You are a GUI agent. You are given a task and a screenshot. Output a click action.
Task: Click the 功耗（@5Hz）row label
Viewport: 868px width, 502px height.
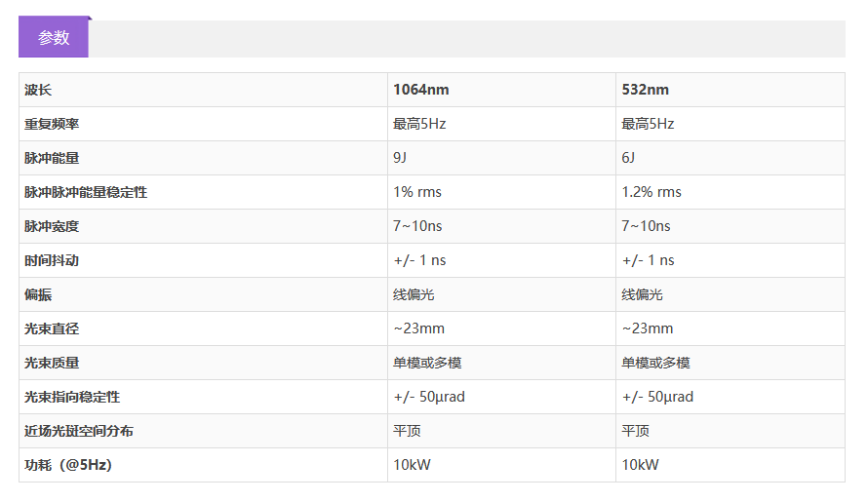coord(68,465)
